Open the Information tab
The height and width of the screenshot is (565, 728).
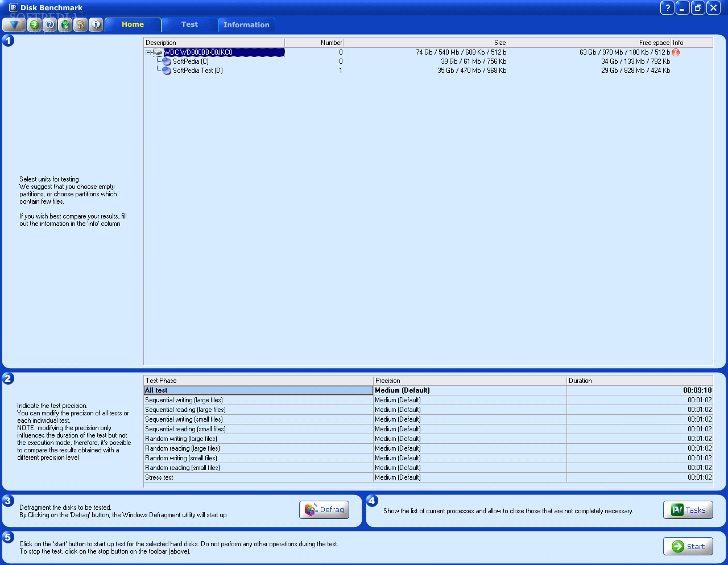(246, 24)
